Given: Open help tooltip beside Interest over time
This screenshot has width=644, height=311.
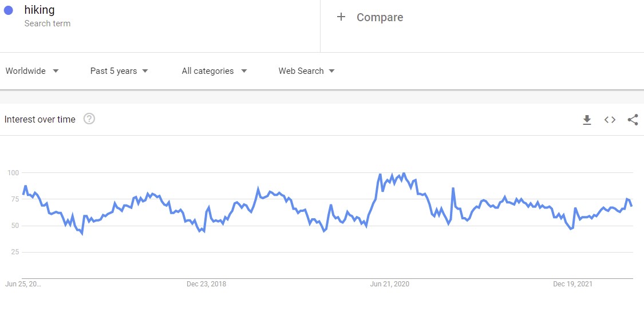Looking at the screenshot, I should pos(89,119).
